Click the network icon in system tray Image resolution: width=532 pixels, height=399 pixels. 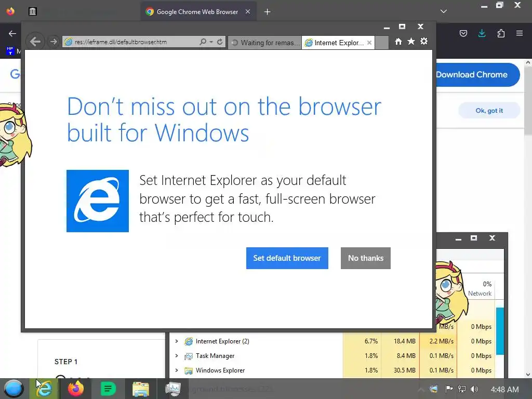(x=462, y=389)
